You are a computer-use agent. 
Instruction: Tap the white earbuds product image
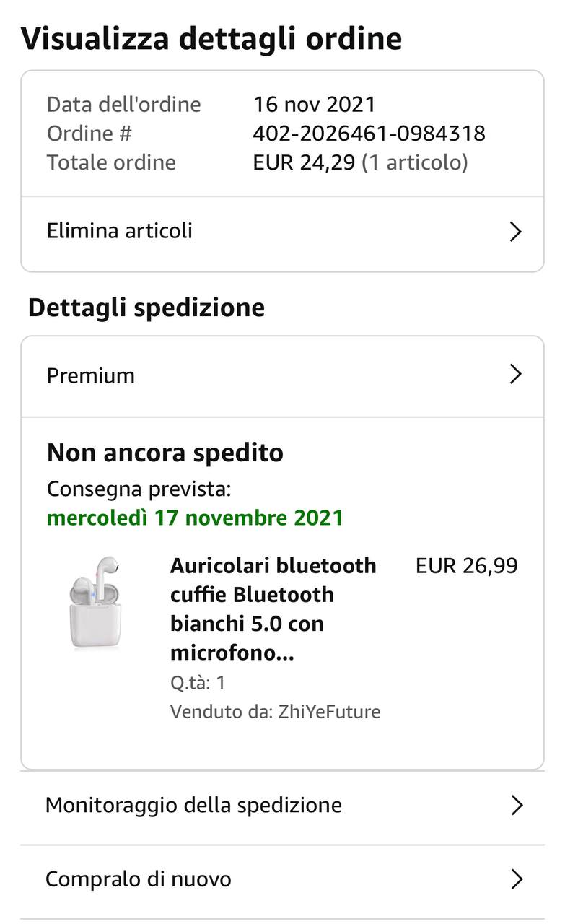coord(95,603)
